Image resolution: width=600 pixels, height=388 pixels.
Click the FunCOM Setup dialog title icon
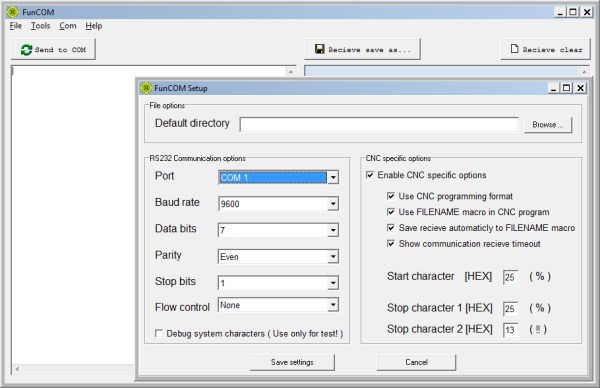(146, 88)
